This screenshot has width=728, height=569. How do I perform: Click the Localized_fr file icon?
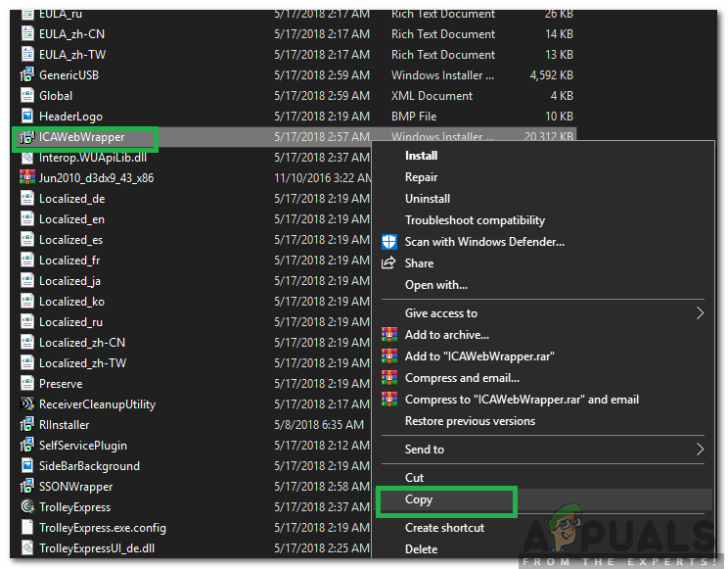tap(27, 260)
